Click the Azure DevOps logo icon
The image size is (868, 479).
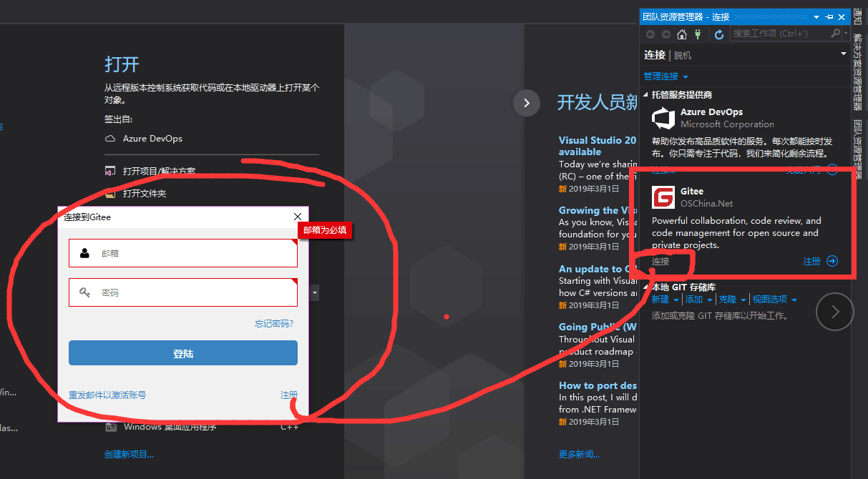pos(663,118)
